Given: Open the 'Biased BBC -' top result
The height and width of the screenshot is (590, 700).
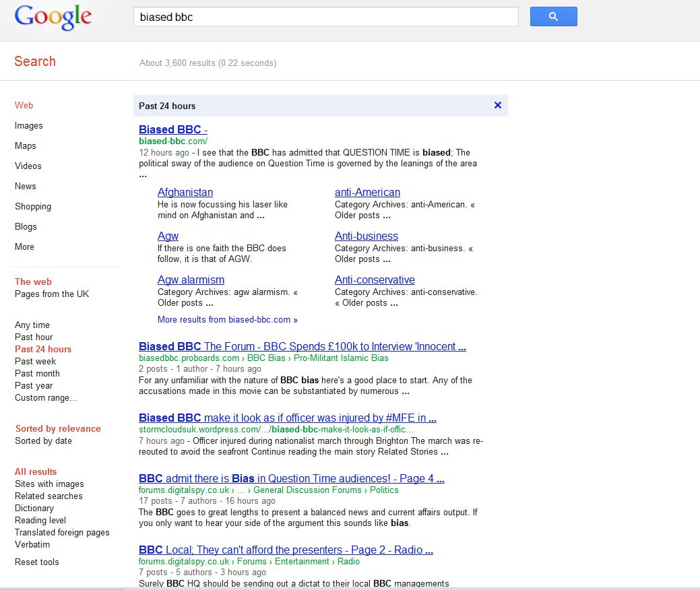Looking at the screenshot, I should 173,129.
